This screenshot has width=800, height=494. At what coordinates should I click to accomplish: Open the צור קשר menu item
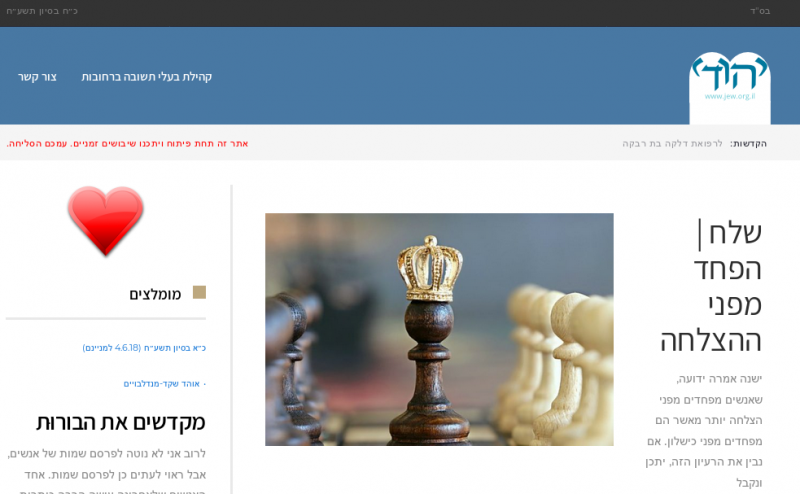click(37, 77)
